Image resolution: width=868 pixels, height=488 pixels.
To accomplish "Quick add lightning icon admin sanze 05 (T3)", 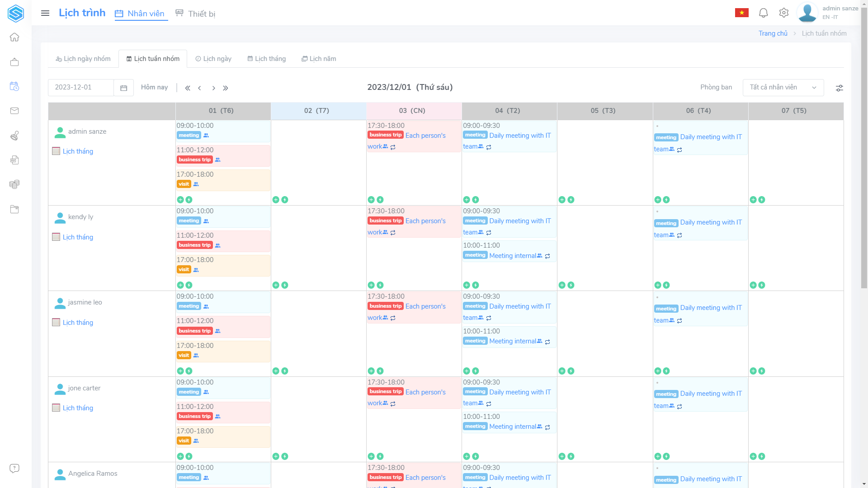I will click(x=571, y=200).
